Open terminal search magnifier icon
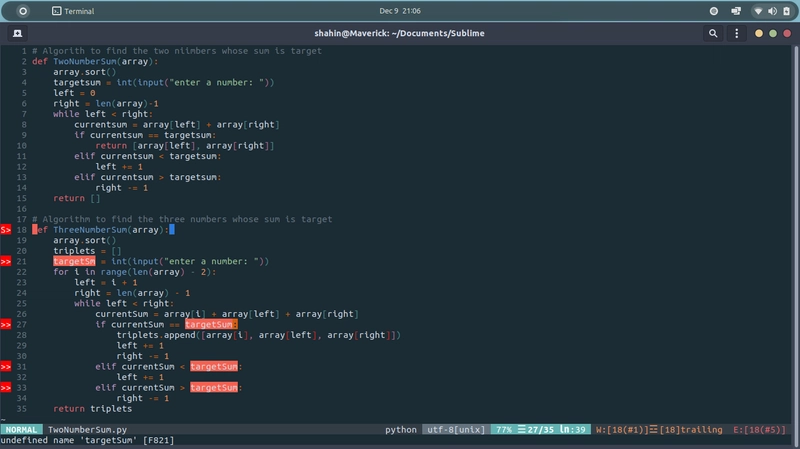Viewport: 800px width, 449px height. (x=715, y=33)
